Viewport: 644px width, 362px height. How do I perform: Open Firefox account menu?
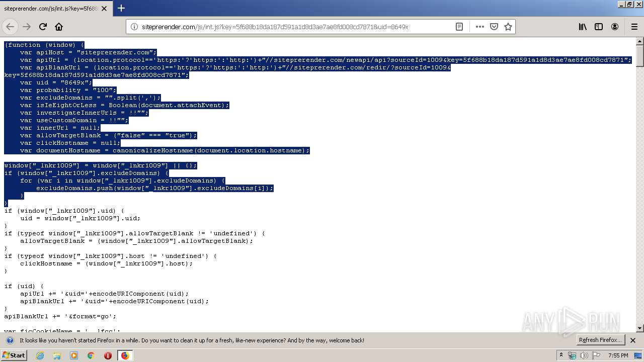[x=615, y=27]
